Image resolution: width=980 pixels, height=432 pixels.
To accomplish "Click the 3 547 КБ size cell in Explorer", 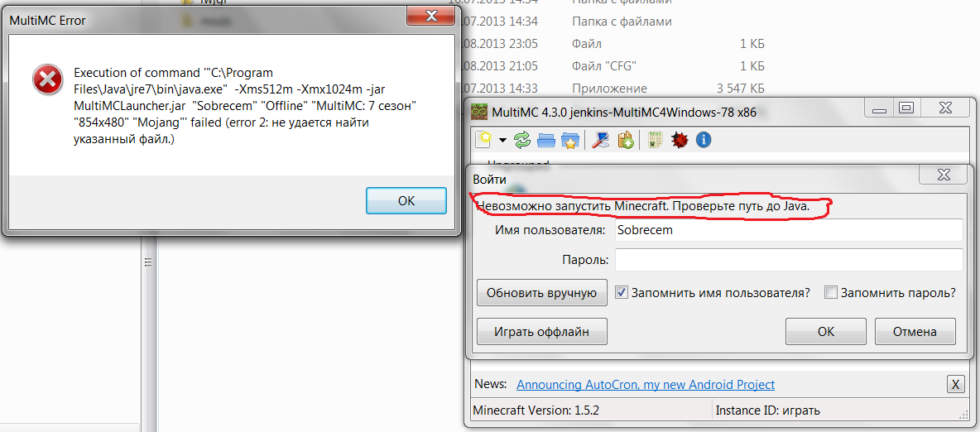I will coord(742,89).
